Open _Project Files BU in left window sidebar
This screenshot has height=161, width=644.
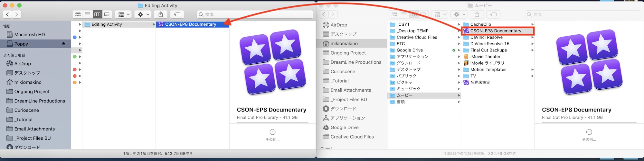pos(33,138)
